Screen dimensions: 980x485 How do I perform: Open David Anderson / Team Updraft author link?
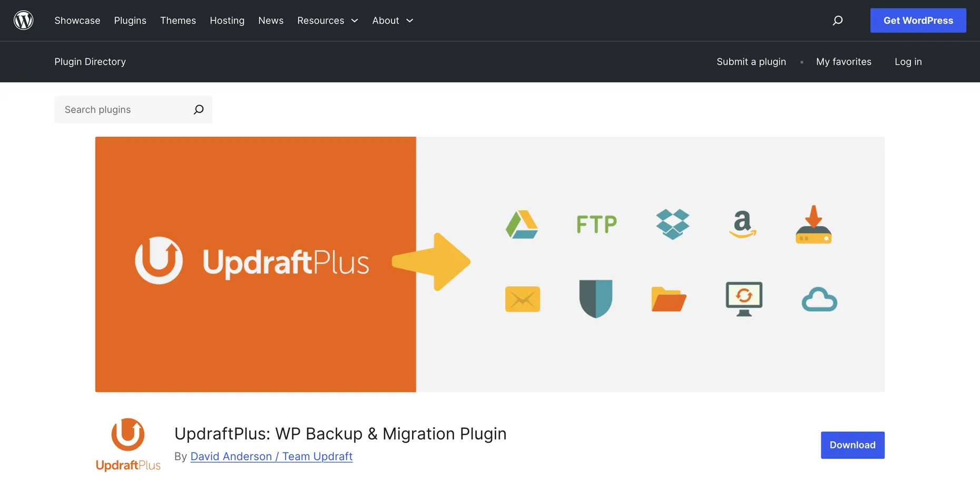271,457
